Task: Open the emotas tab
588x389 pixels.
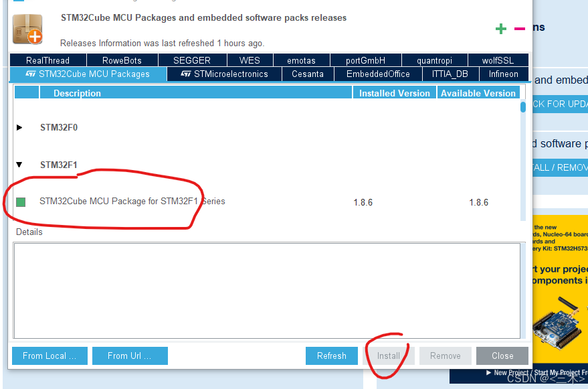Action: pyautogui.click(x=302, y=60)
